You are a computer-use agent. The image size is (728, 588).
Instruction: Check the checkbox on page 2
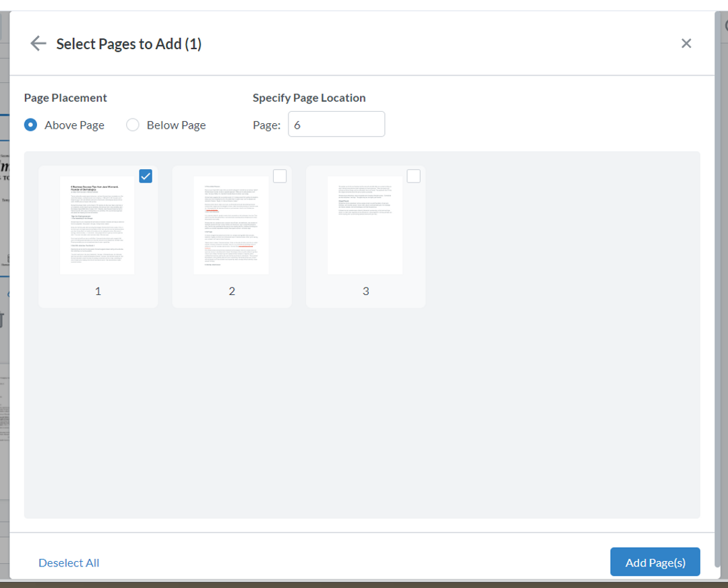[x=280, y=176]
